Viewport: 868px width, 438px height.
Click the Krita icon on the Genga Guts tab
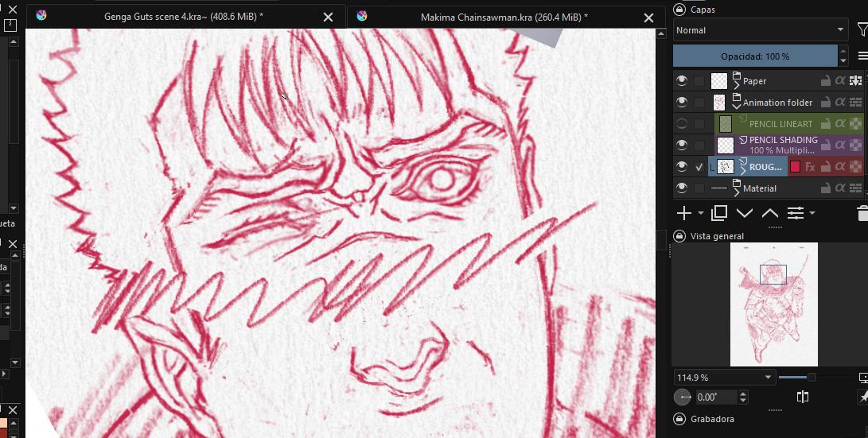pyautogui.click(x=41, y=15)
